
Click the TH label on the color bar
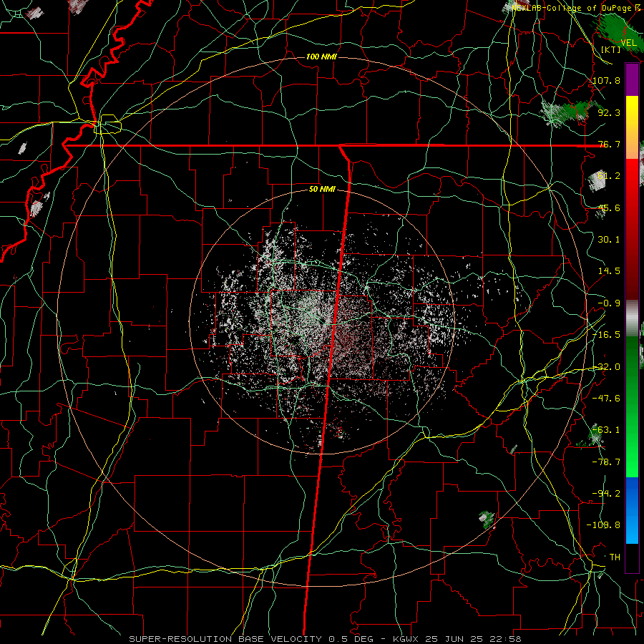615,557
